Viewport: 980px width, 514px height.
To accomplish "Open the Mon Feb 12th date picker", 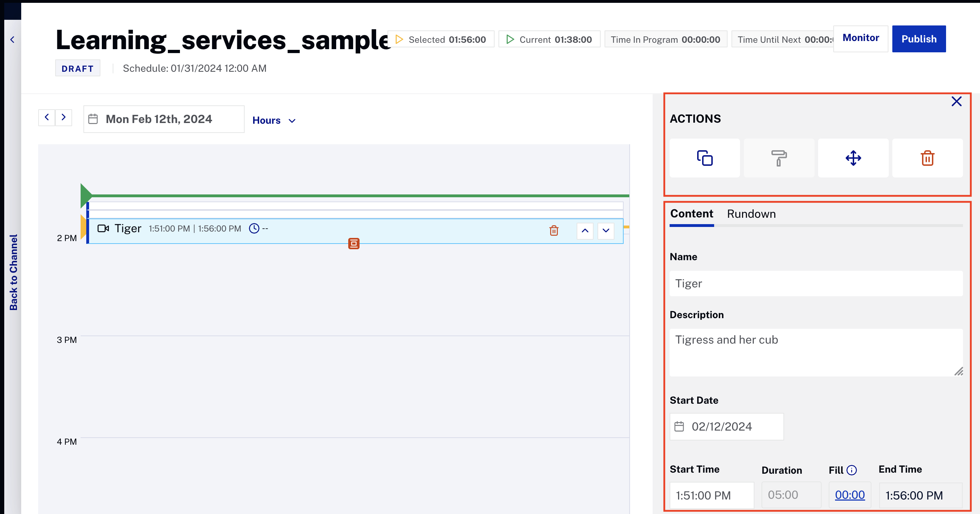I will [x=164, y=119].
